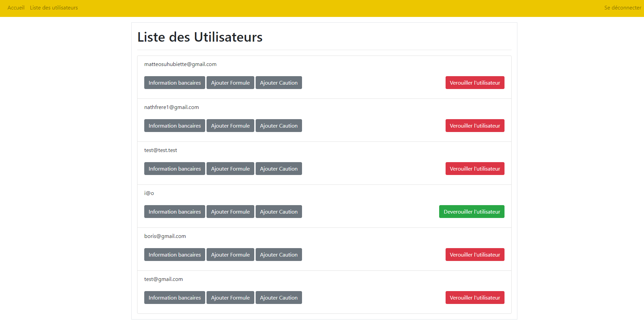Open Information bancaires for test@test.test
Image resolution: width=644 pixels, height=329 pixels.
click(175, 169)
